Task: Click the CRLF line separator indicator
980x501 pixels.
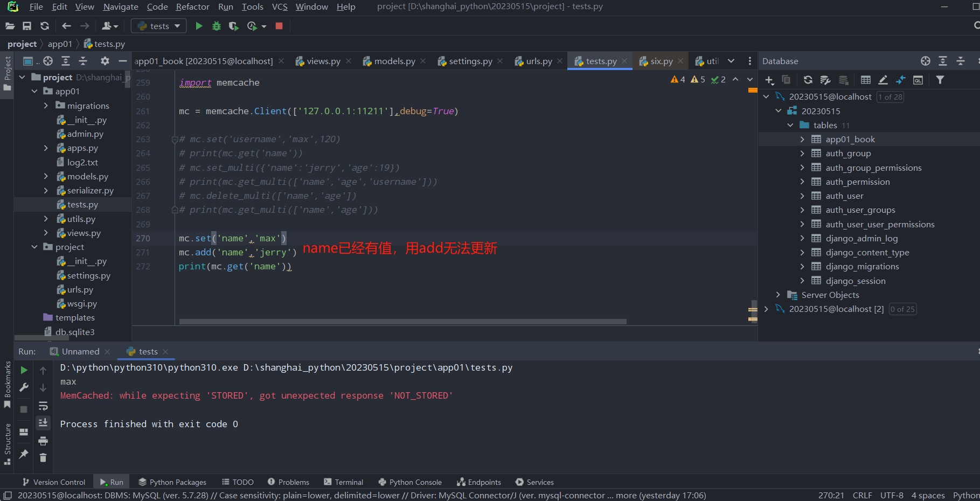Action: click(862, 495)
